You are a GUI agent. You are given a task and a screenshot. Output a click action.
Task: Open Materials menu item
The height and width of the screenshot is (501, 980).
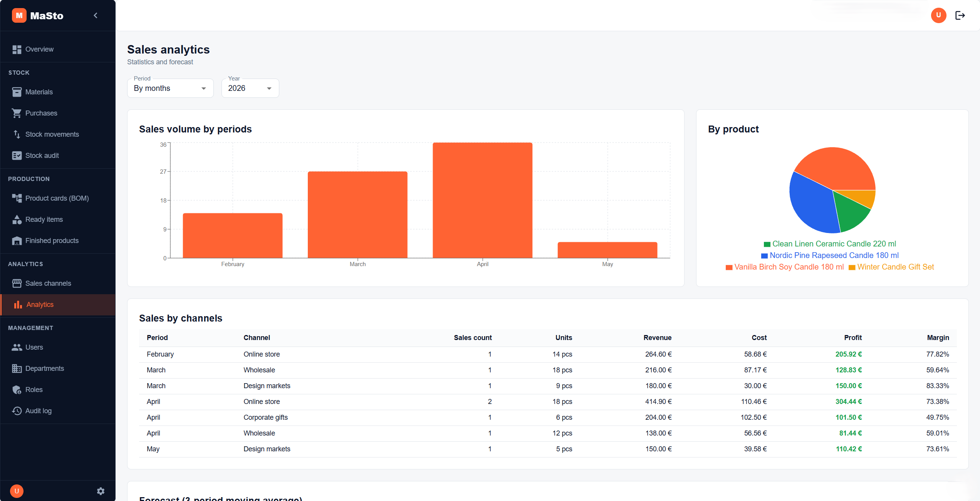(58, 92)
